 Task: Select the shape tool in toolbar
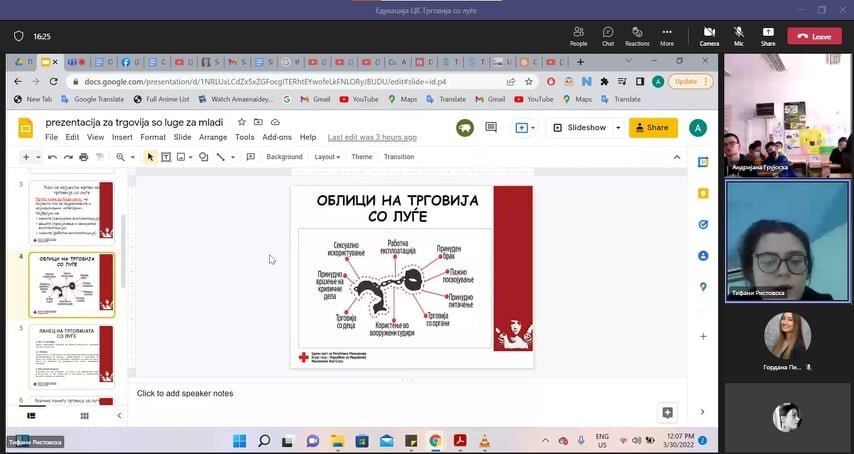click(x=203, y=157)
